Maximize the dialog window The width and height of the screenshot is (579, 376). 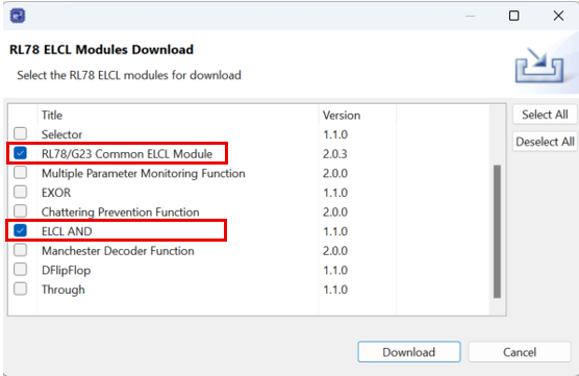(x=514, y=16)
